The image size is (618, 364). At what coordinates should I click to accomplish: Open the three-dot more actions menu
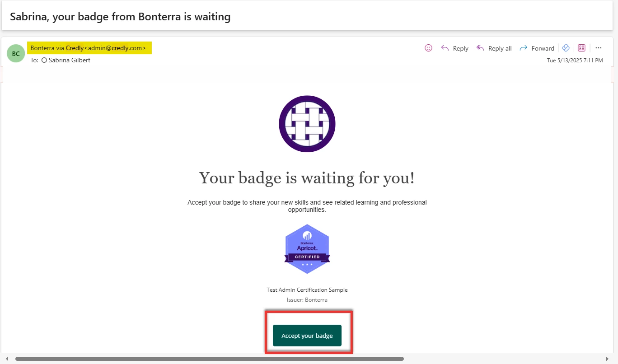coord(599,48)
